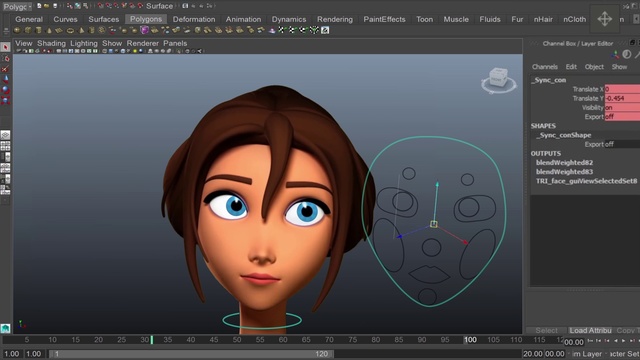Create a polygon torus from shelf
640x360 pixels.
[x=70, y=31]
